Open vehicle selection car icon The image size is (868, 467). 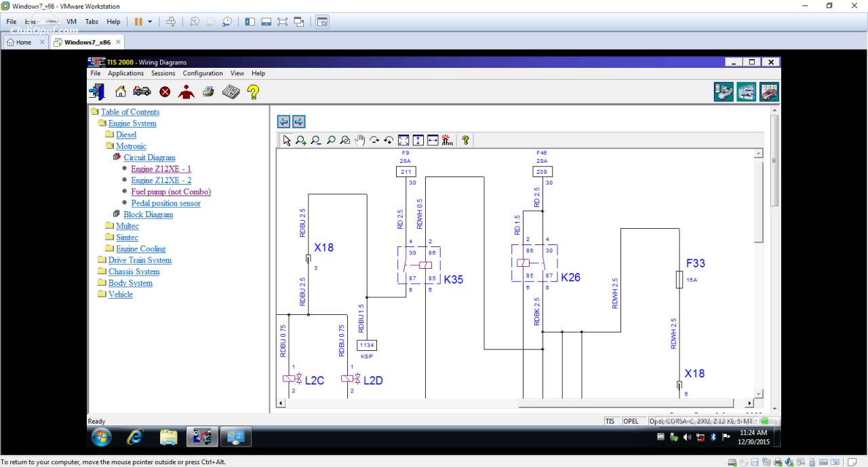pyautogui.click(x=142, y=91)
